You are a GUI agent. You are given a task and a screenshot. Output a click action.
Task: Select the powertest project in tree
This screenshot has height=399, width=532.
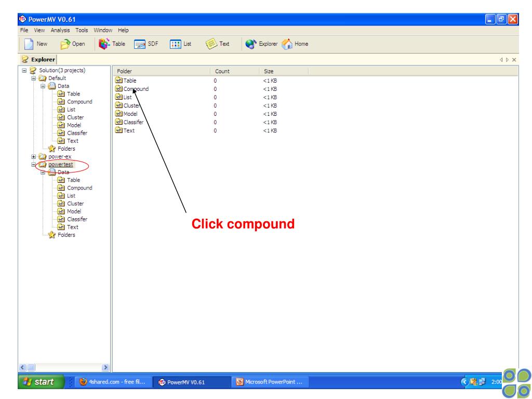pos(60,165)
